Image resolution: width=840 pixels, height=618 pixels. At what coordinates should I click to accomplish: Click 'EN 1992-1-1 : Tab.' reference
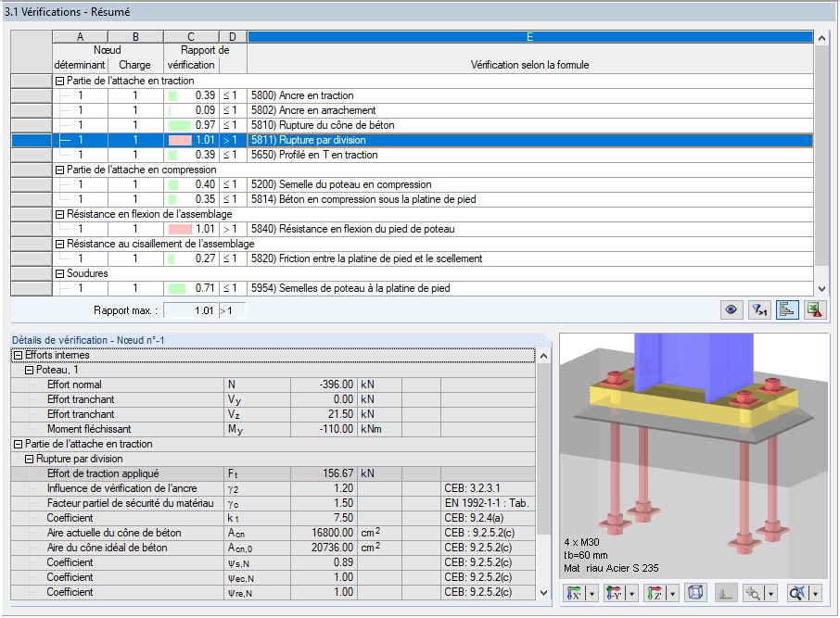pos(487,503)
